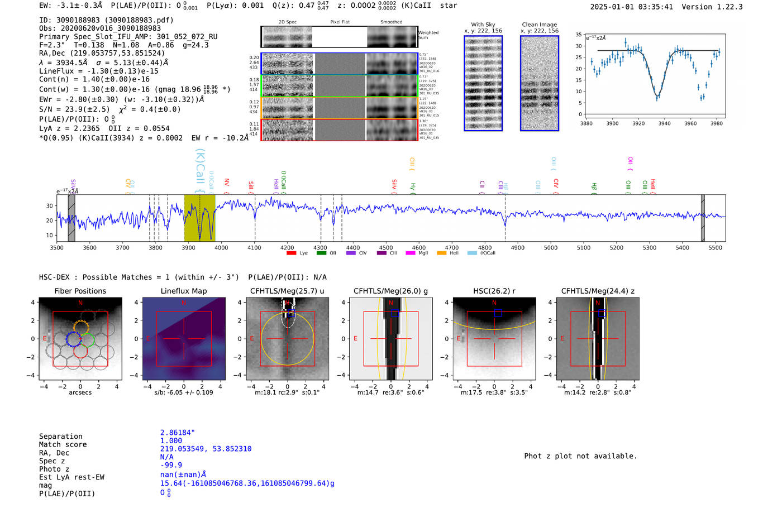Click the λ = 3934.5Å line
782x532 pixels.
tap(104, 63)
